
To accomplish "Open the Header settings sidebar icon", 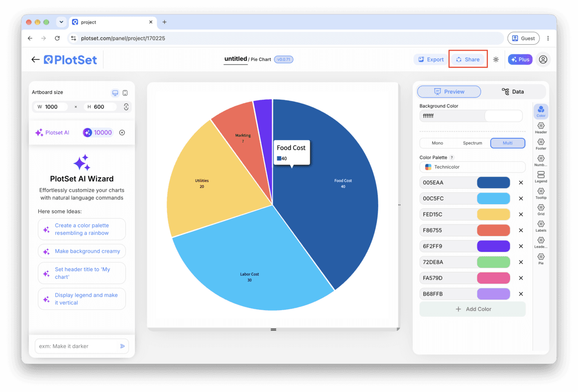I will click(541, 128).
